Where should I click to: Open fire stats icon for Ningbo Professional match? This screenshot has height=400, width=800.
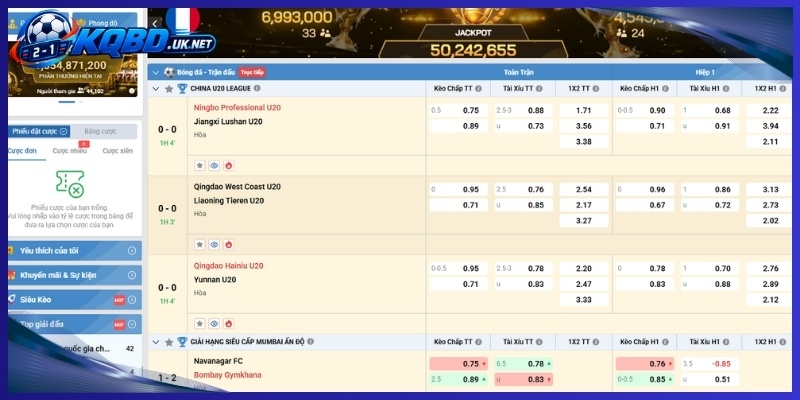coord(229,165)
